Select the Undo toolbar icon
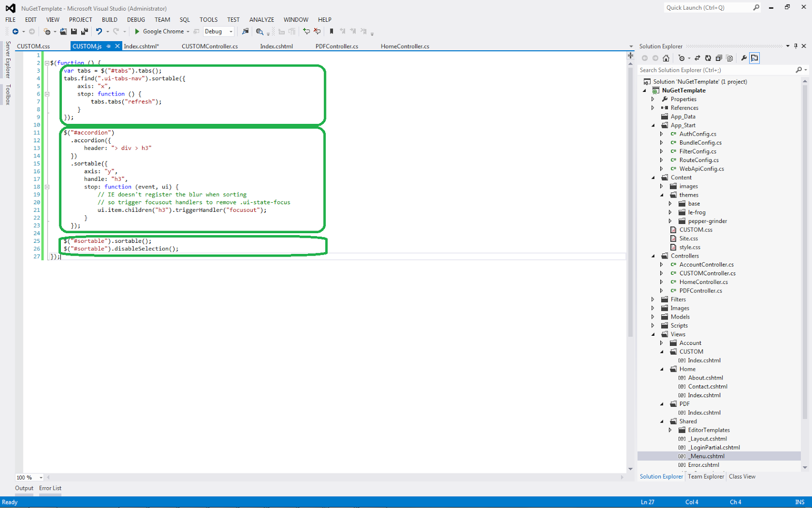The width and height of the screenshot is (812, 508). pyautogui.click(x=99, y=31)
